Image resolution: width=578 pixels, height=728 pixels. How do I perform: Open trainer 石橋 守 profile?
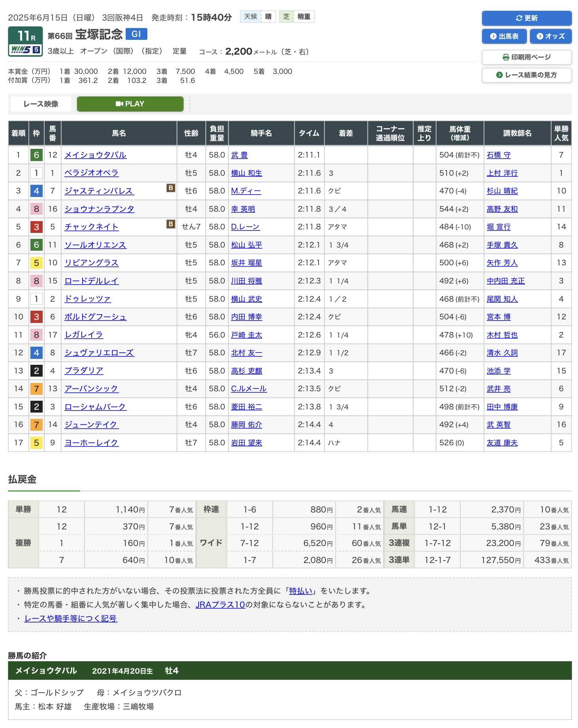[499, 155]
